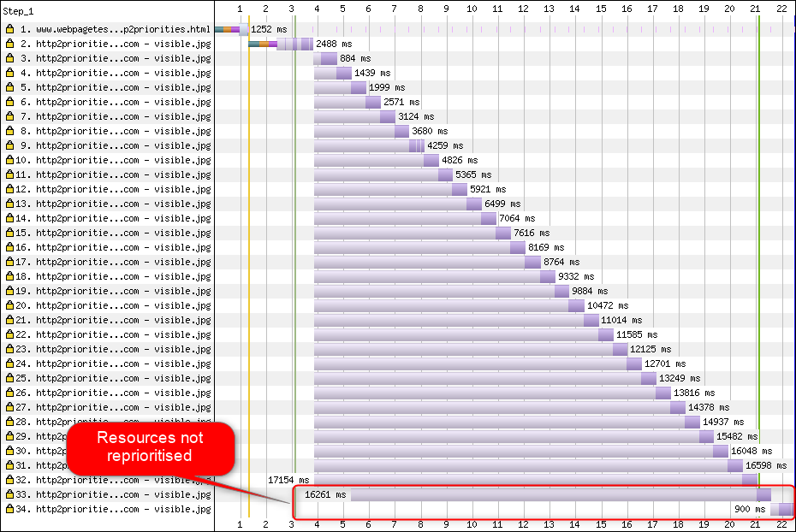Screen dimensions: 796x532
Task: Click the "Step_1" heading
Action: pyautogui.click(x=18, y=11)
